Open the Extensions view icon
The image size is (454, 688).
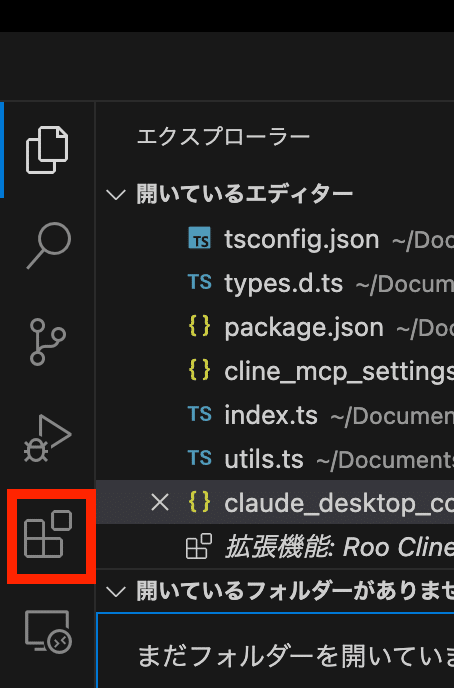click(47, 534)
